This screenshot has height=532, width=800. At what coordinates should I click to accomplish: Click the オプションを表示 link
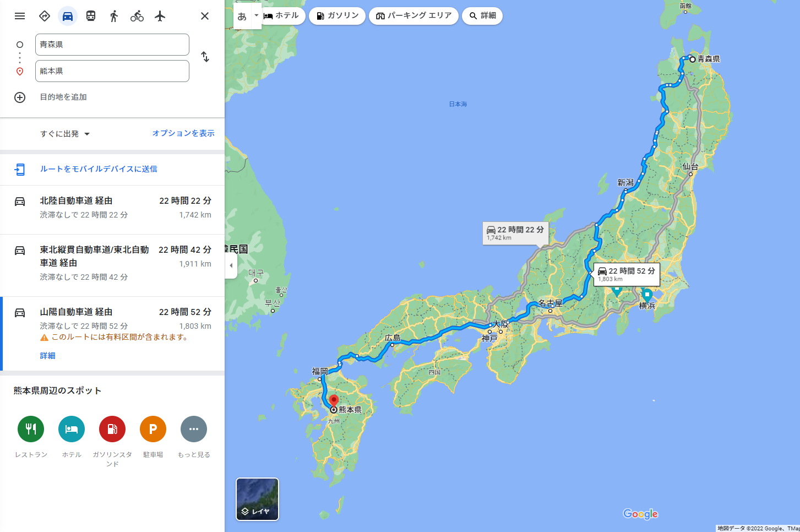[x=183, y=133]
